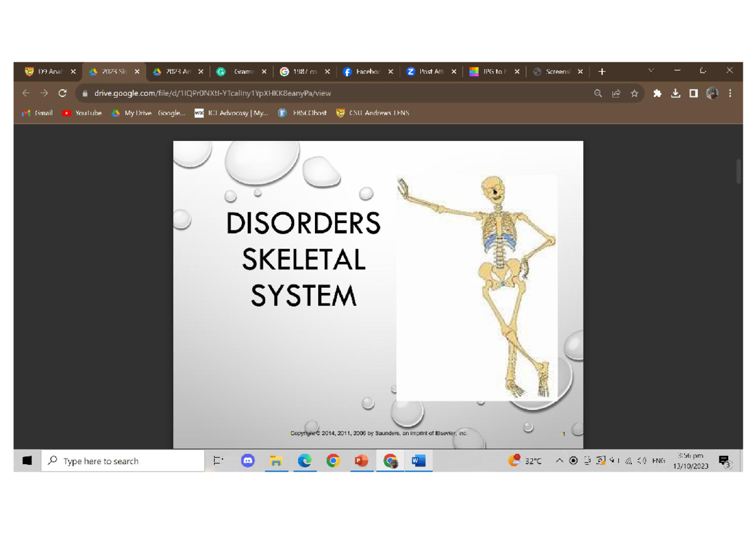Image resolution: width=756 pixels, height=534 pixels.
Task: Expand hidden icons in the system tray
Action: coord(559,460)
